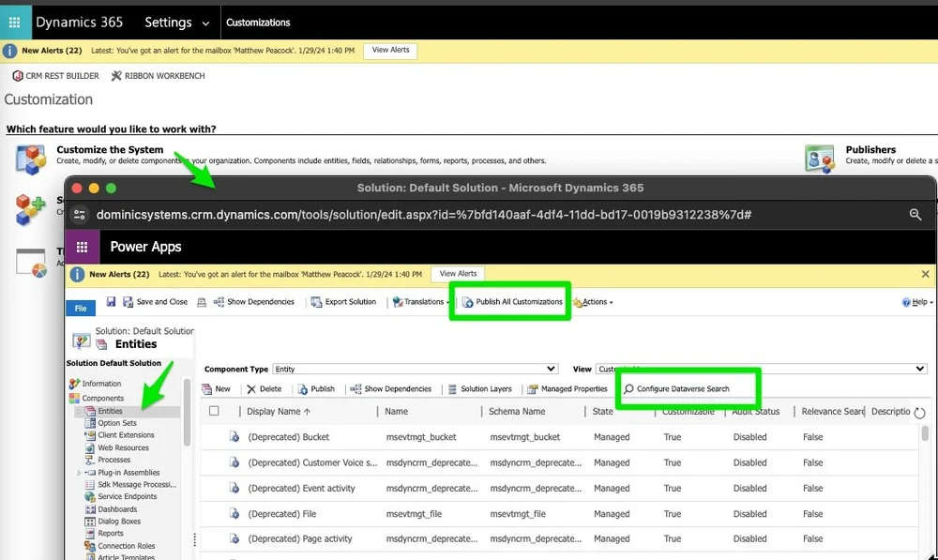The image size is (938, 560).
Task: Open the Translations dropdown menu
Action: coord(421,302)
